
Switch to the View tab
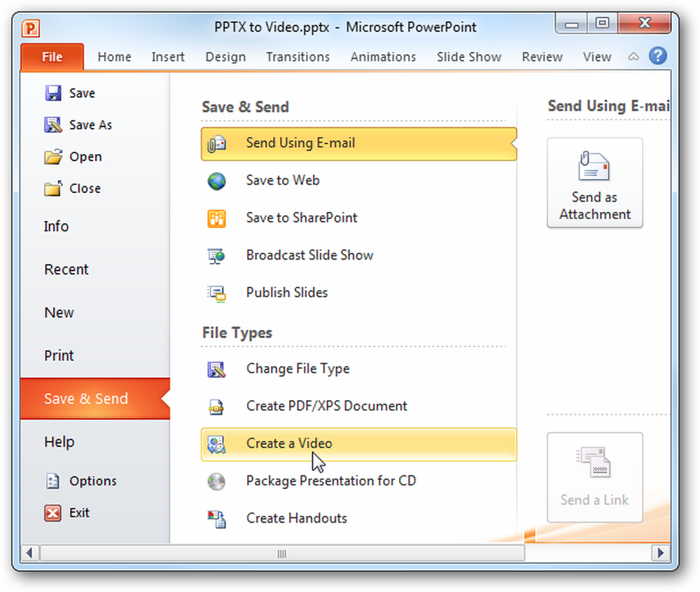pyautogui.click(x=597, y=57)
